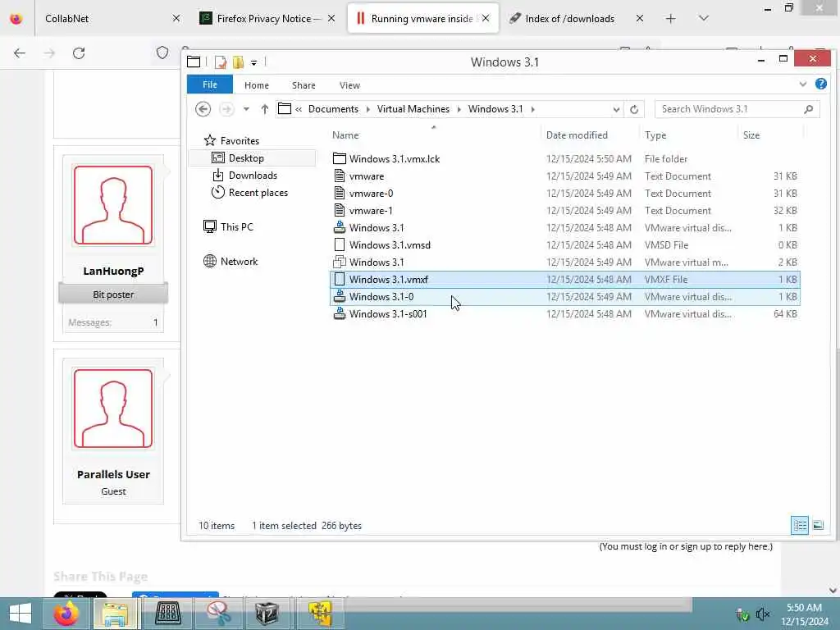Viewport: 840px width, 630px height.
Task: Open LanHuongP user profile in forum page
Action: [113, 271]
